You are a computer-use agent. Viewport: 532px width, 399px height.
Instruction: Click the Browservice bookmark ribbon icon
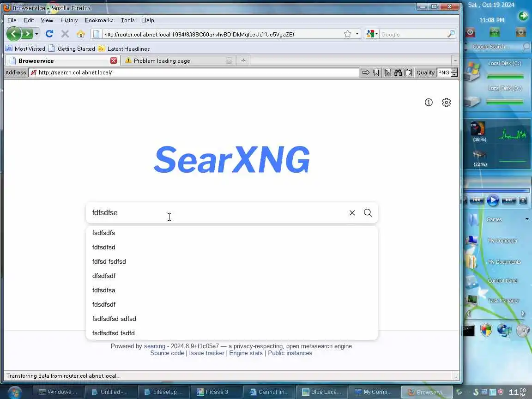(x=376, y=72)
